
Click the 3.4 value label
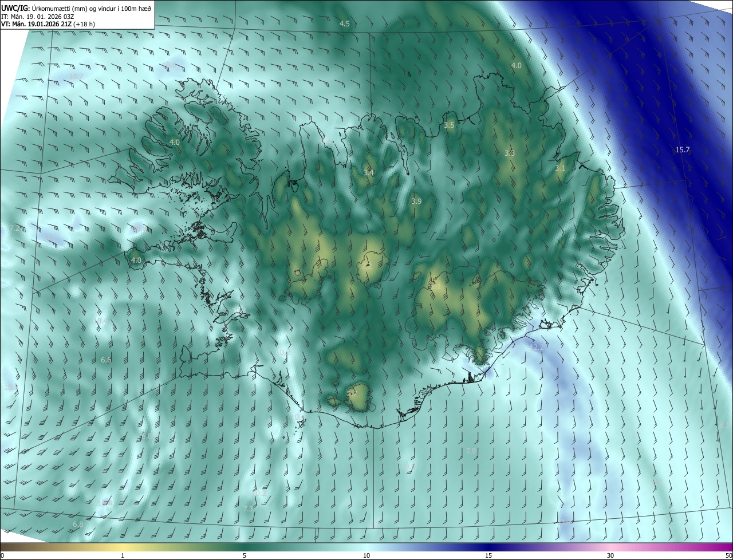click(368, 173)
